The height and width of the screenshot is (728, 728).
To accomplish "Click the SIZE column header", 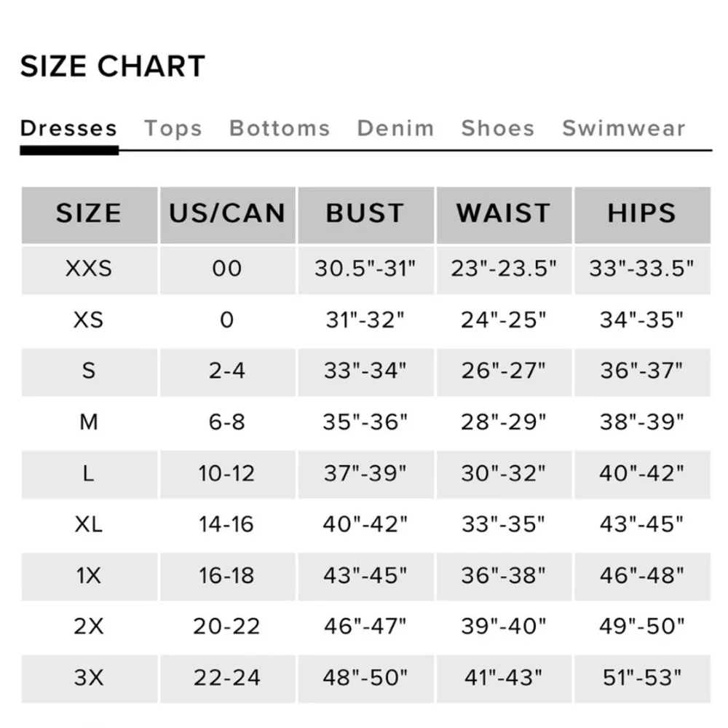I will (89, 213).
